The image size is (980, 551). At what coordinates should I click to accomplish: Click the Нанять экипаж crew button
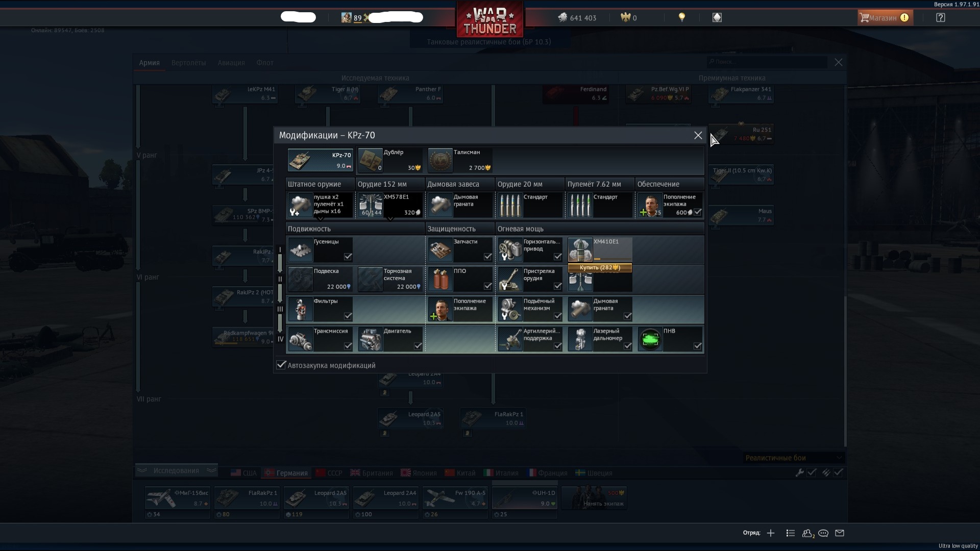click(594, 498)
